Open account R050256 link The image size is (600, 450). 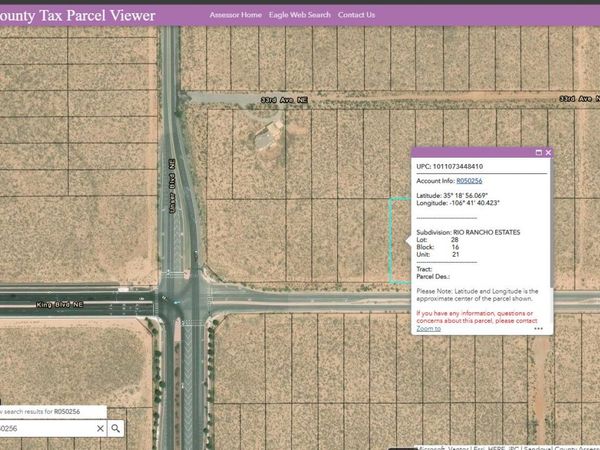469,181
